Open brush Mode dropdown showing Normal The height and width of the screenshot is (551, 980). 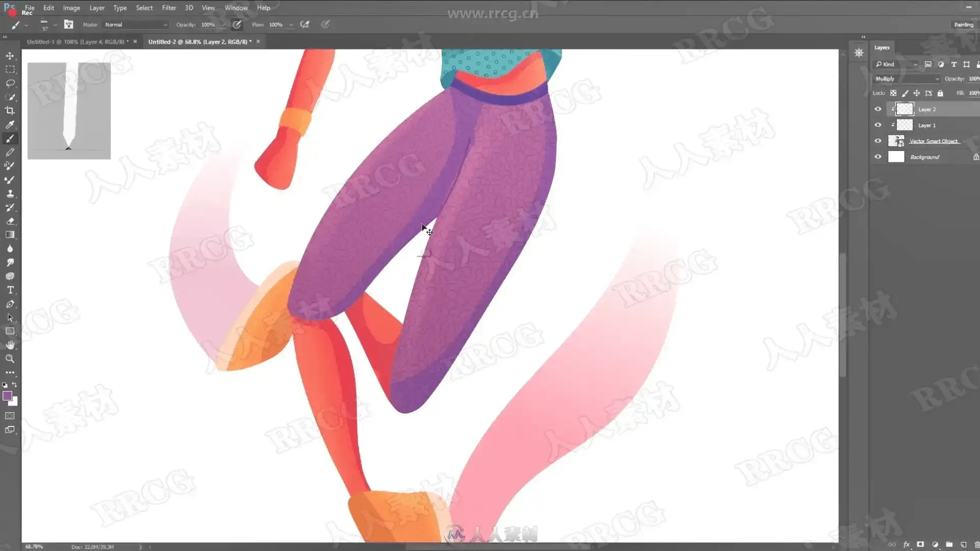pyautogui.click(x=135, y=24)
